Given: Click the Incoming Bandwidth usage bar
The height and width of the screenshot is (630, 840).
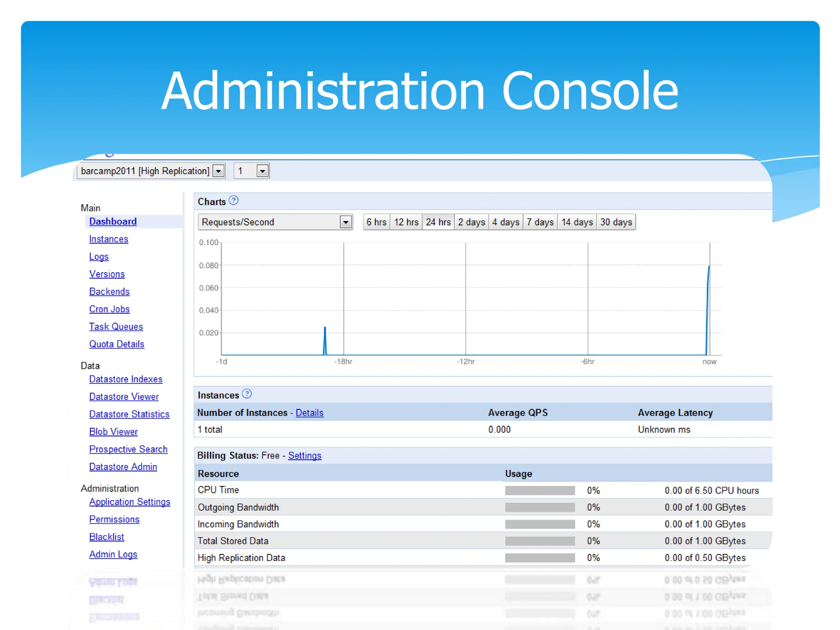Looking at the screenshot, I should [540, 524].
